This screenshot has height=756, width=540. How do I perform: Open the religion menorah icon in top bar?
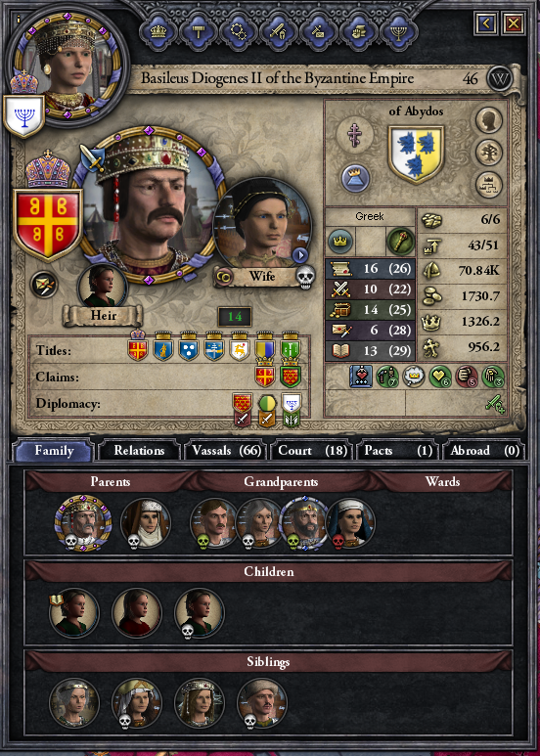398,32
